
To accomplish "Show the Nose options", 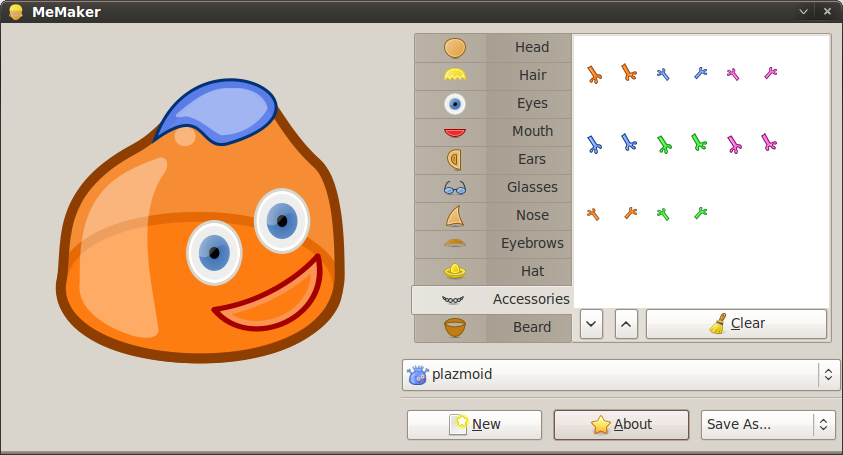I will [493, 215].
